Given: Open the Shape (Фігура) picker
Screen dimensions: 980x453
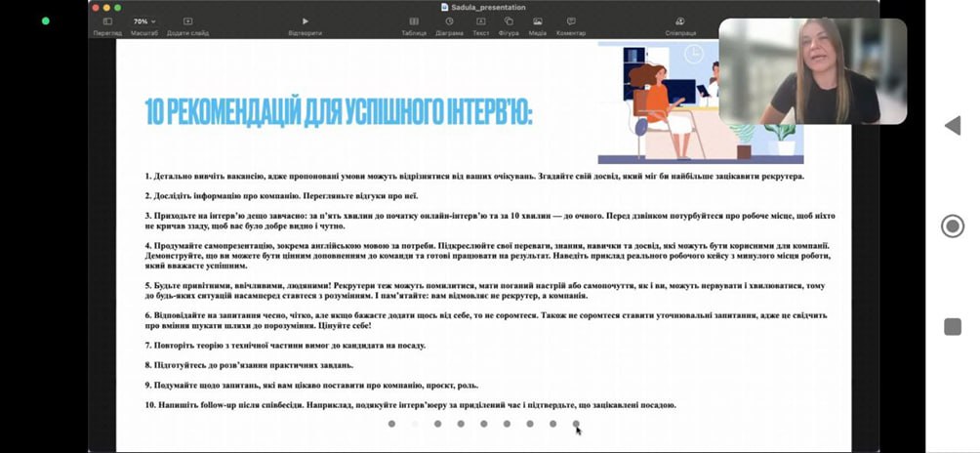Looking at the screenshot, I should (509, 21).
